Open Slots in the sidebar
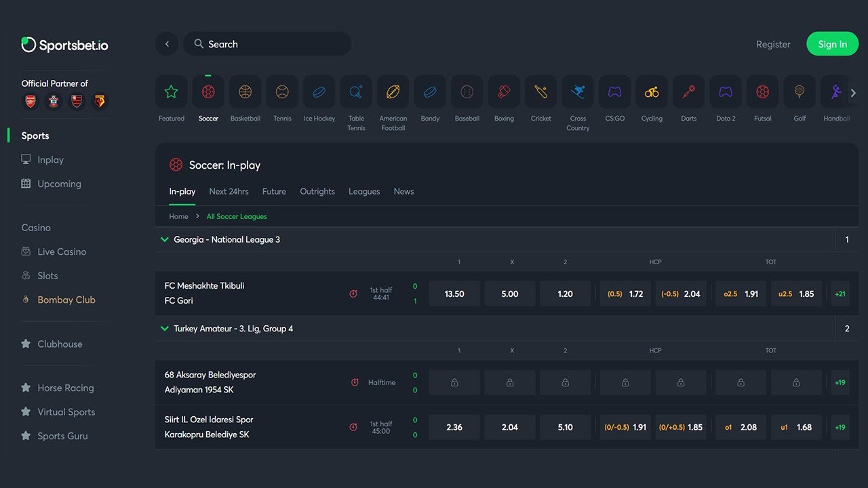 (x=39, y=276)
